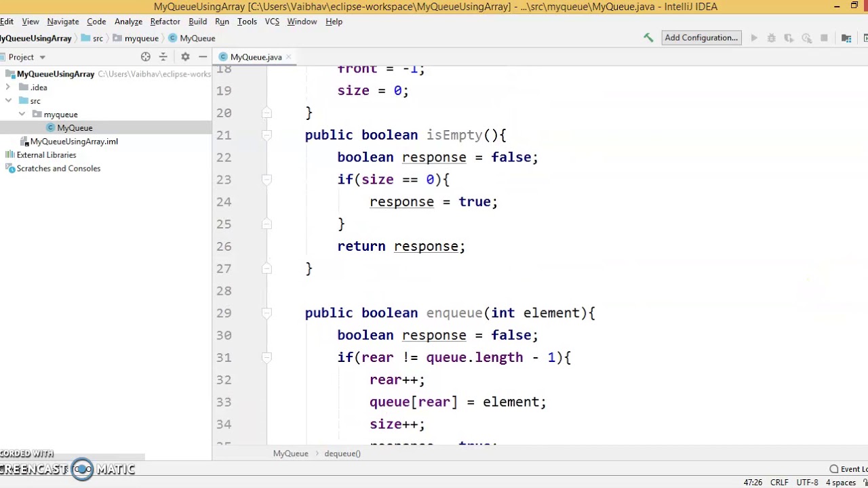Select the MyQueueUsingArray.iml file in the tree
This screenshot has width=868, height=488.
(x=74, y=142)
